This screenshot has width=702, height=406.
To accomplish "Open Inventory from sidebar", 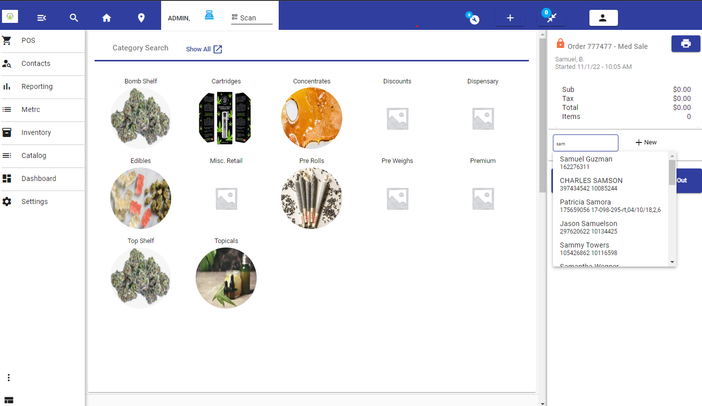I will pos(42,132).
